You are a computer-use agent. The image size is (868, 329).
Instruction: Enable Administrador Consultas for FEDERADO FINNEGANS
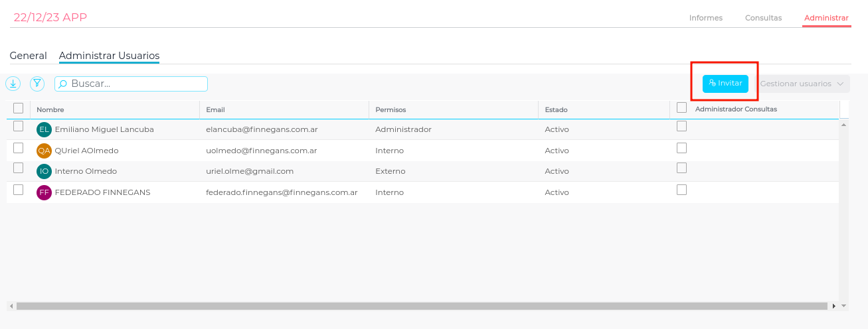point(681,190)
